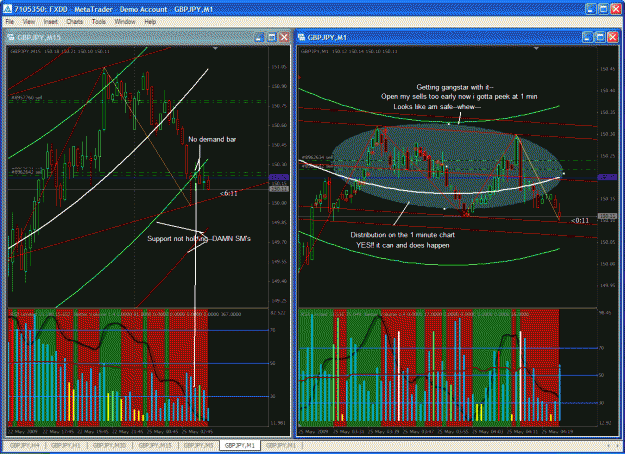The width and height of the screenshot is (625, 454).
Task: Open the Tools menu
Action: (x=98, y=22)
